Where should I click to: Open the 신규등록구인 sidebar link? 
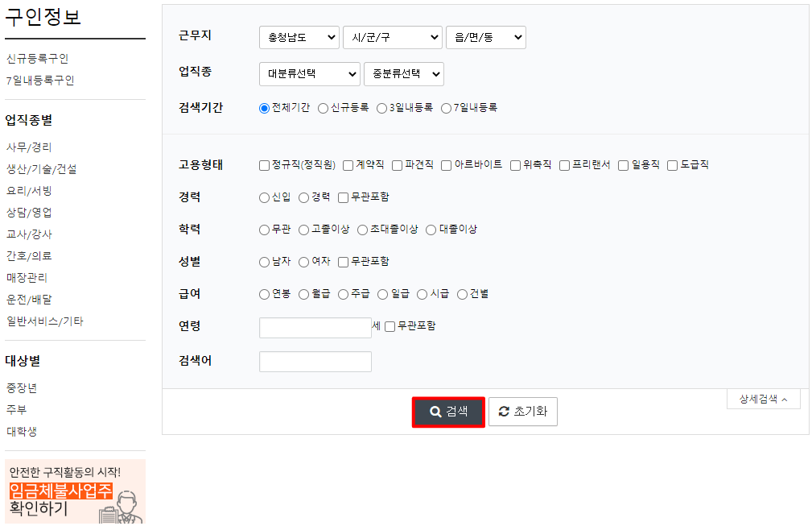tap(39, 58)
